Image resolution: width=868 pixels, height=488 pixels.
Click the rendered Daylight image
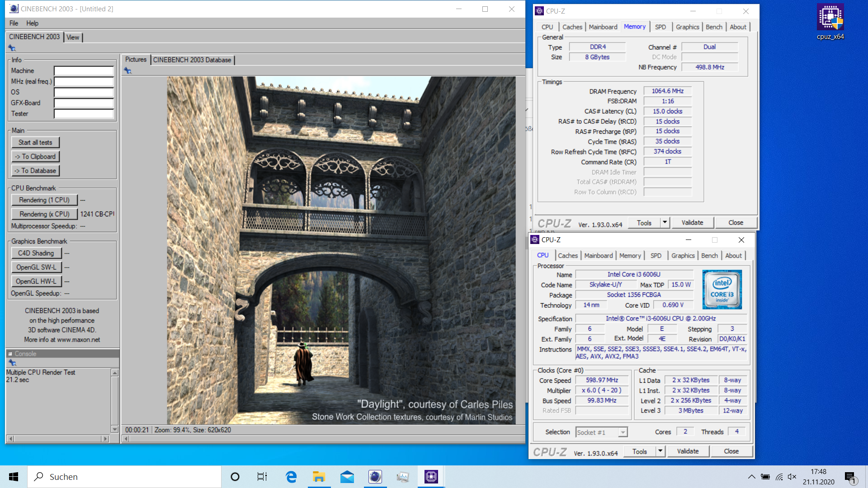(341, 250)
